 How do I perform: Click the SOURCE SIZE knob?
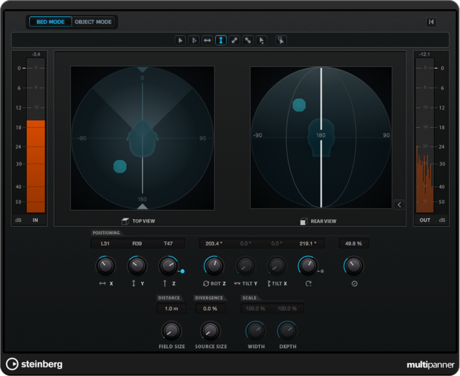coord(210,331)
